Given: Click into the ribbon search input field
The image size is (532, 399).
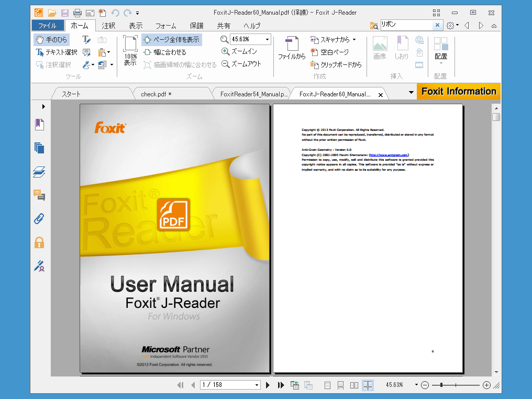Looking at the screenshot, I should point(406,25).
